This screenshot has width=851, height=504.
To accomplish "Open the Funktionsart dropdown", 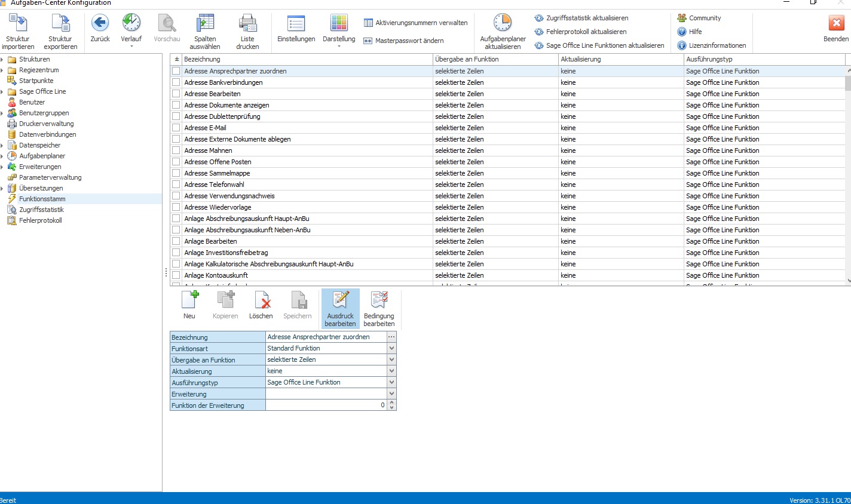I will point(391,348).
